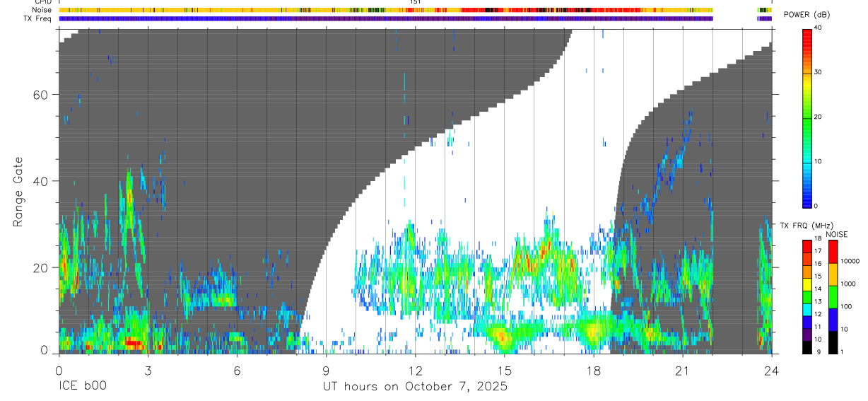Click the POWER gradient color bar

(x=807, y=117)
